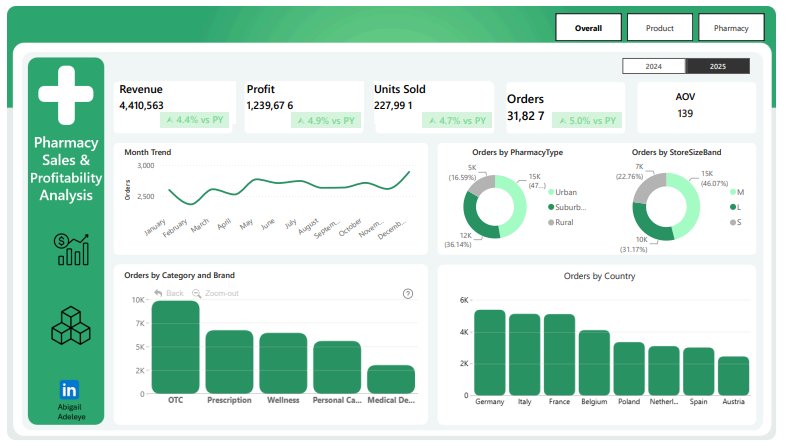
Task: Click the (31.17%) label on StoreSizeBand donut
Action: 634,249
